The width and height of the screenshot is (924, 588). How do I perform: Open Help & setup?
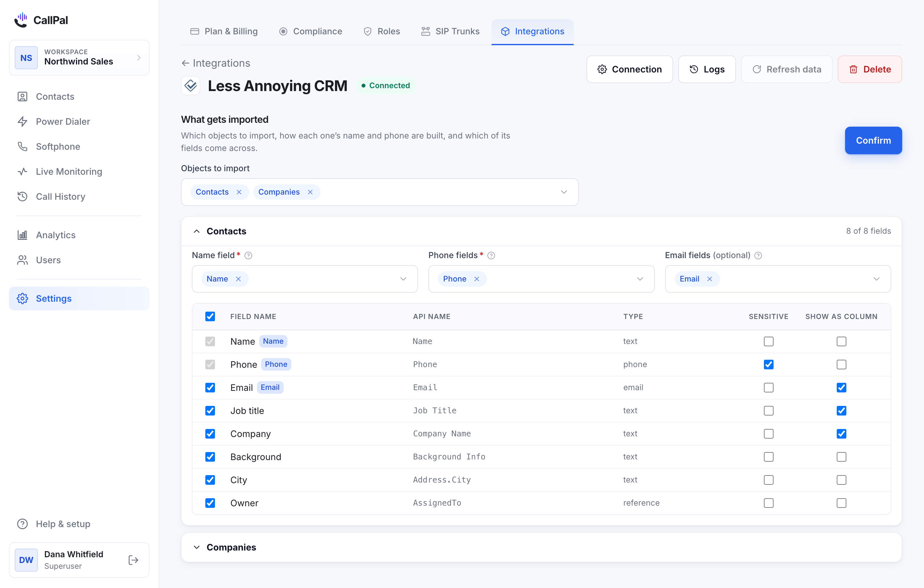pos(79,524)
